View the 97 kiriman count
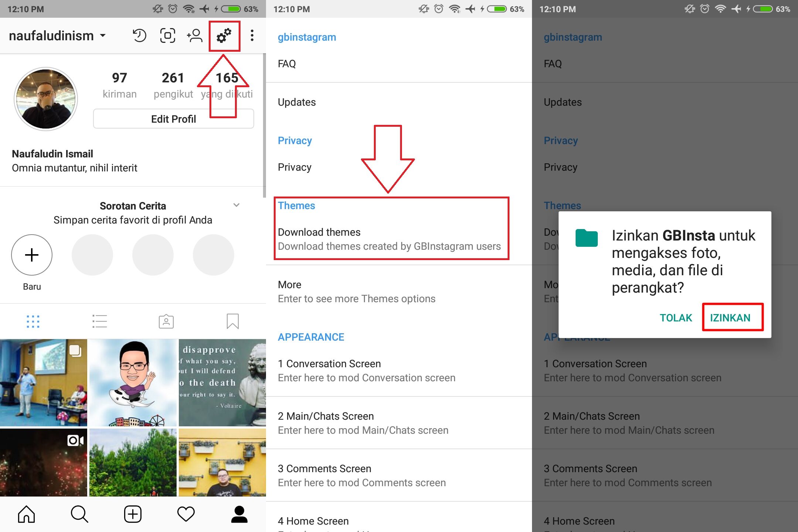The image size is (798, 532). (x=120, y=85)
